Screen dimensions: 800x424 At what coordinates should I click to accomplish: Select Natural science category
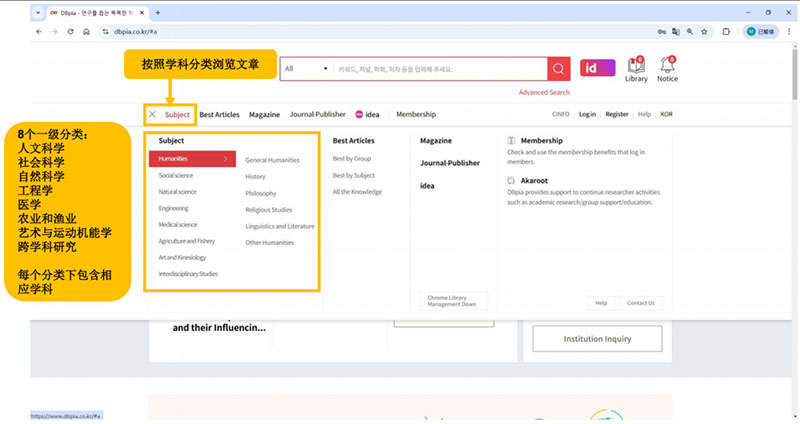tap(177, 192)
